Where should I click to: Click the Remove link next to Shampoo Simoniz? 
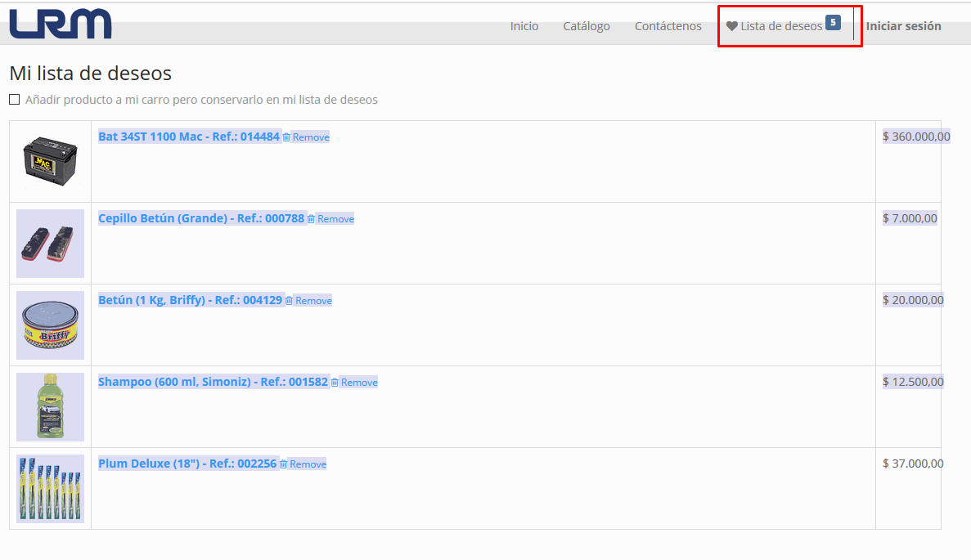[357, 382]
